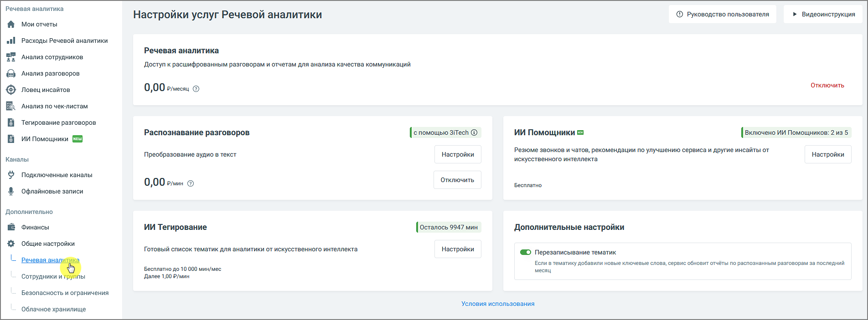Open Настройки for ИИ Тегирование
The image size is (868, 320).
[458, 249]
